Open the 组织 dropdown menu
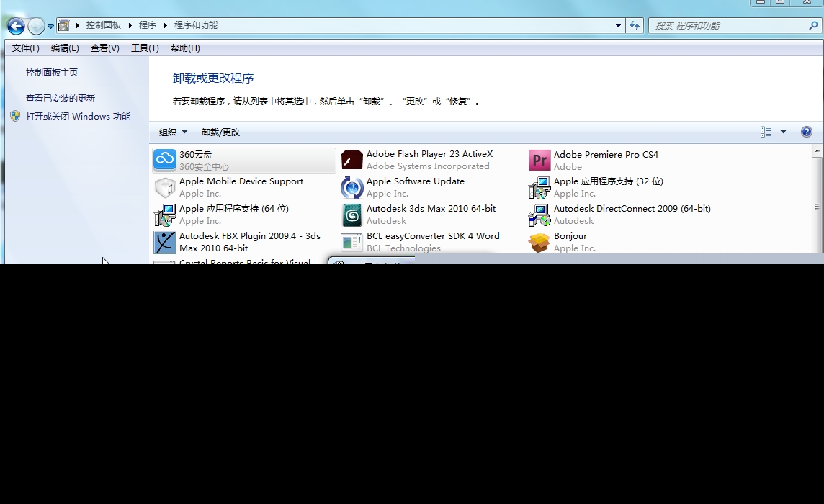This screenshot has width=824, height=504. (x=174, y=132)
